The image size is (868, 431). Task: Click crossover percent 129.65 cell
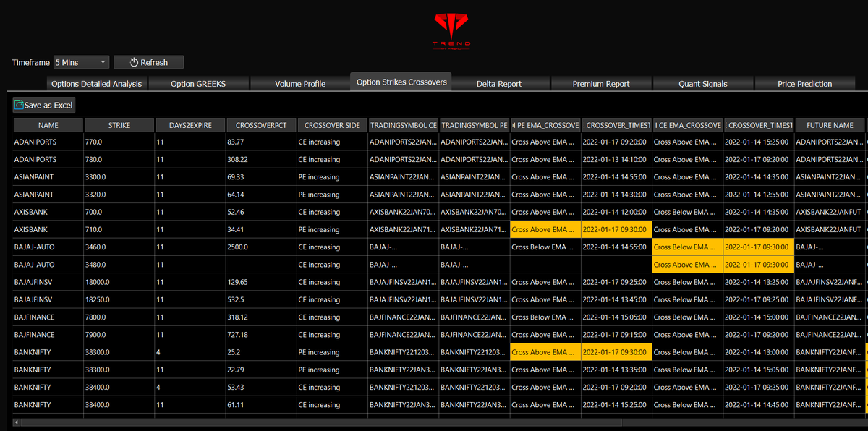[261, 282]
